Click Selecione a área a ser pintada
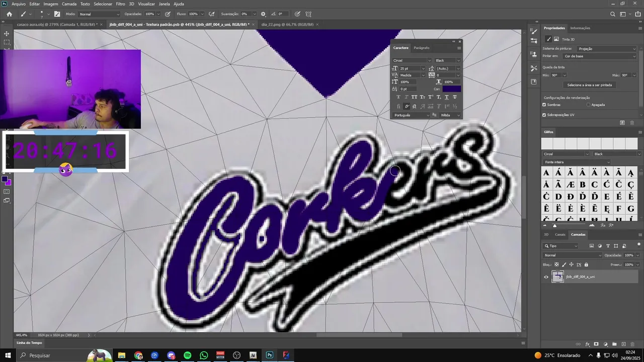 (x=590, y=85)
